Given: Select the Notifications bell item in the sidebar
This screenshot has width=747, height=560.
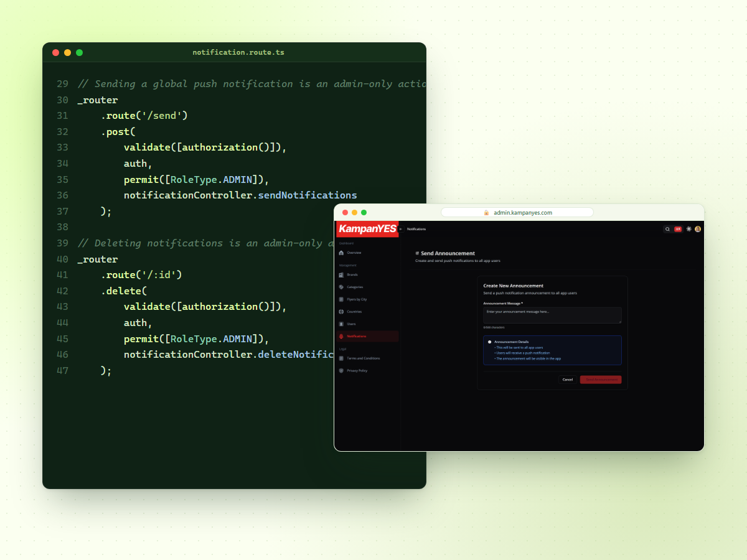Looking at the screenshot, I should tap(367, 336).
